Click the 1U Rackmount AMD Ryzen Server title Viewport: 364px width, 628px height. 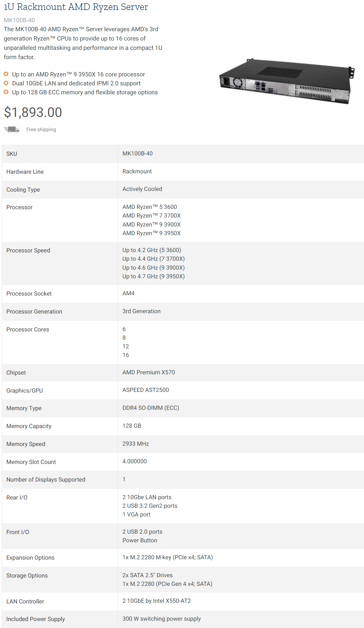76,7
